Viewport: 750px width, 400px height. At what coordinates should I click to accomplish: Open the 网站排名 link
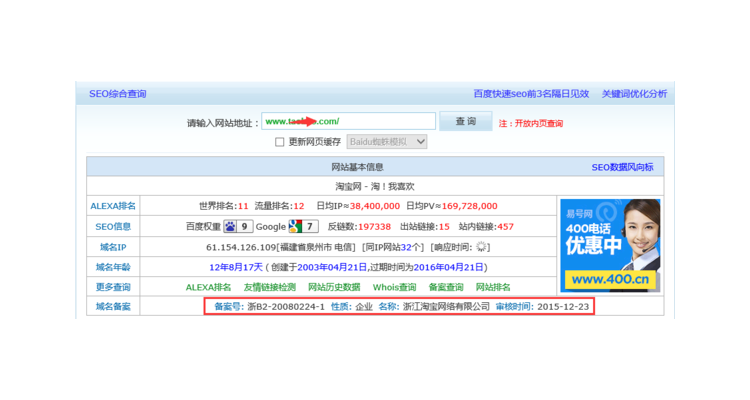(493, 287)
